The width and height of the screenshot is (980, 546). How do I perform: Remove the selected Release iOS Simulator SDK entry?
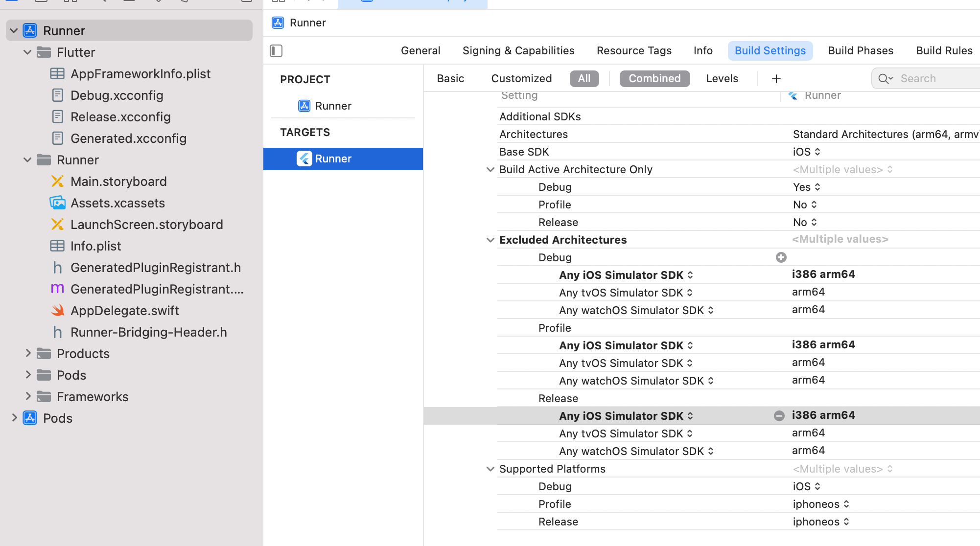pyautogui.click(x=779, y=415)
